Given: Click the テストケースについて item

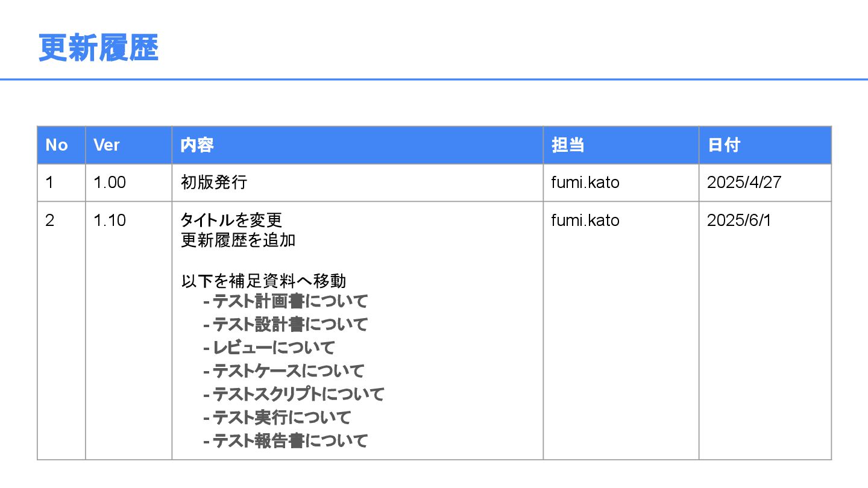Looking at the screenshot, I should point(289,371).
